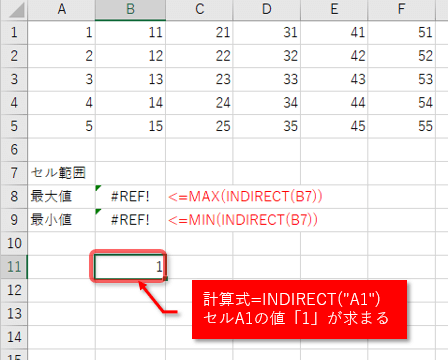Click cell A2 containing 2
The width and height of the screenshot is (448, 360).
coord(61,56)
